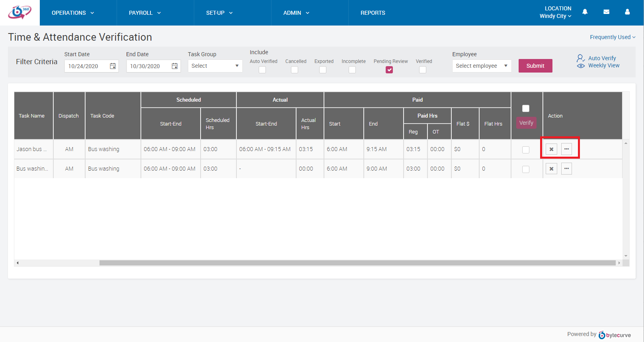Image resolution: width=644 pixels, height=342 pixels.
Task: Open more actions for Bus washin... row
Action: [x=566, y=169]
